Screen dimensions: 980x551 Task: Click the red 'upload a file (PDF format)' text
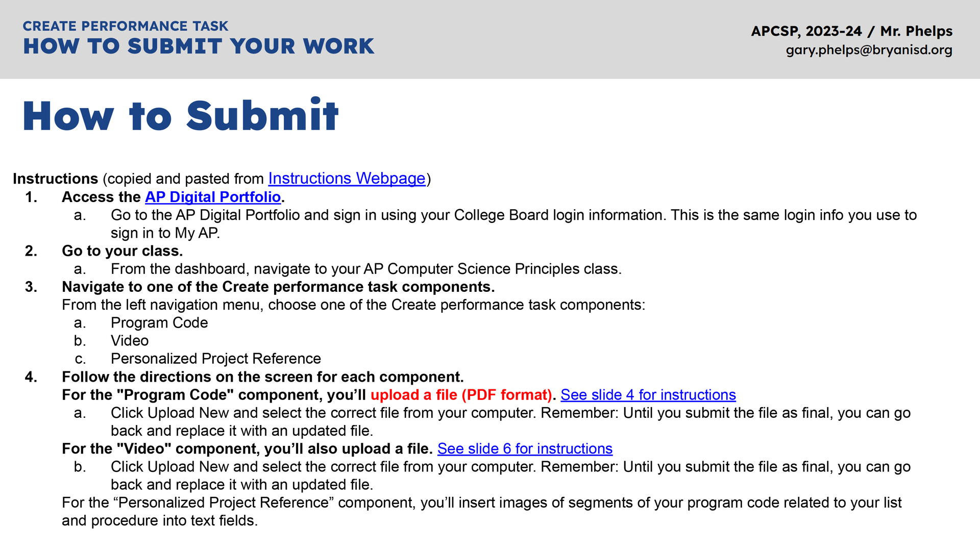point(461,395)
